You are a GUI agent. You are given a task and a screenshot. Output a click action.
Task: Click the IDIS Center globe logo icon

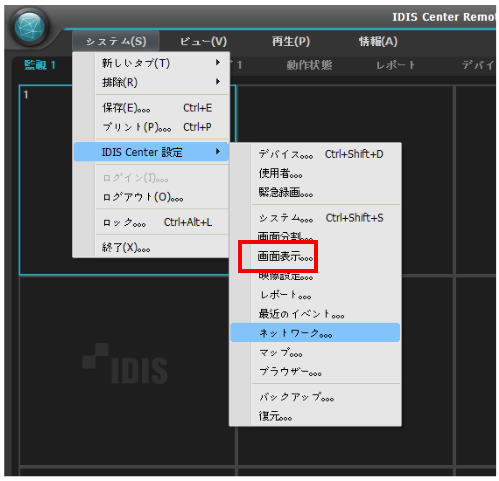(x=30, y=27)
